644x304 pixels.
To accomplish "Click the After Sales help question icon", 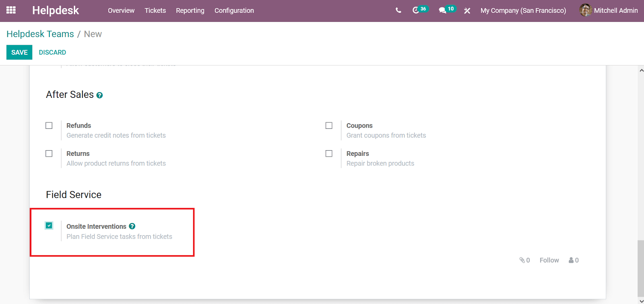I will point(99,95).
